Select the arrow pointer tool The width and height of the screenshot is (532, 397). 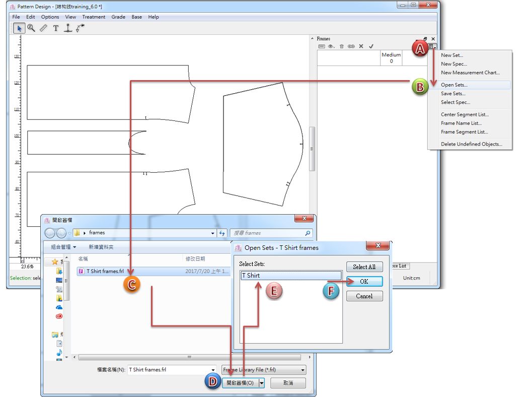(19, 29)
